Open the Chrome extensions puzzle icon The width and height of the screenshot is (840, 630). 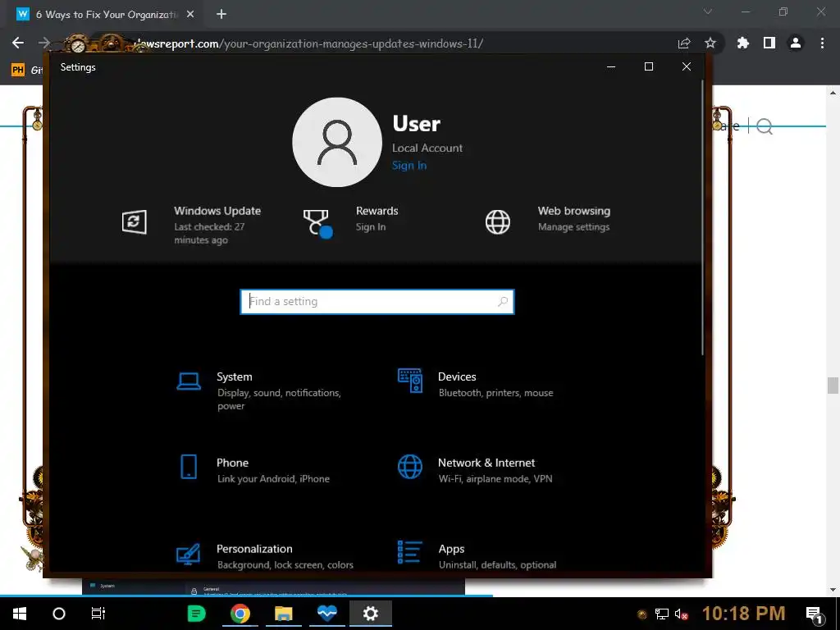[x=742, y=43]
